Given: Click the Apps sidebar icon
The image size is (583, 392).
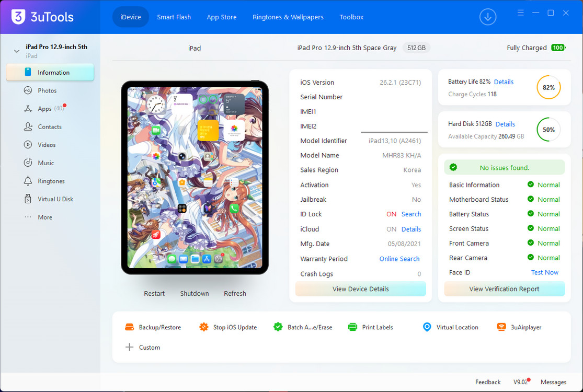Looking at the screenshot, I should [x=28, y=109].
